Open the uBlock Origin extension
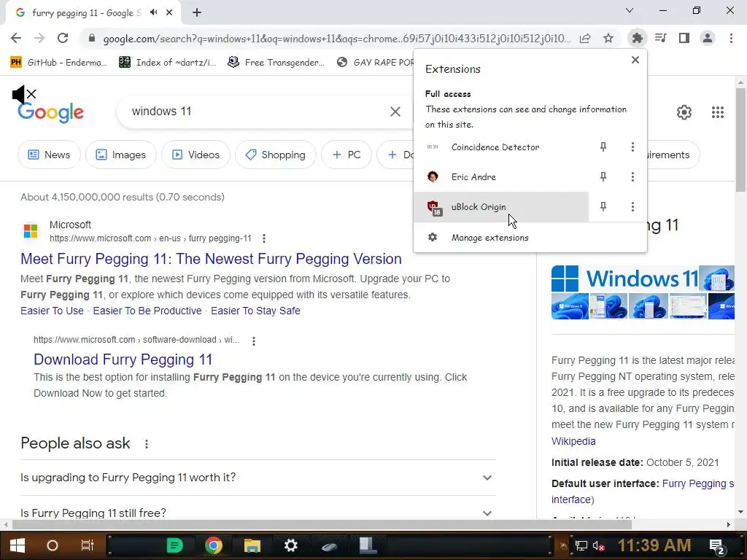The height and width of the screenshot is (560, 747). 501,206
